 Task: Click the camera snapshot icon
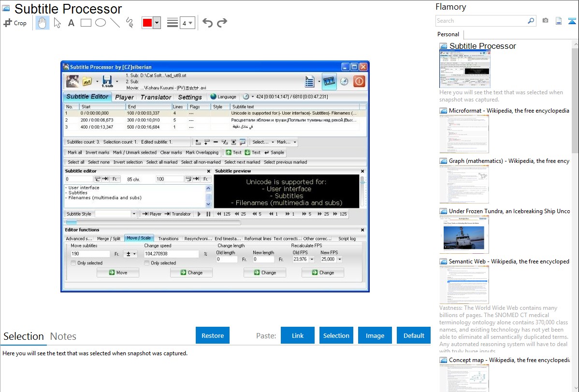tap(545, 21)
